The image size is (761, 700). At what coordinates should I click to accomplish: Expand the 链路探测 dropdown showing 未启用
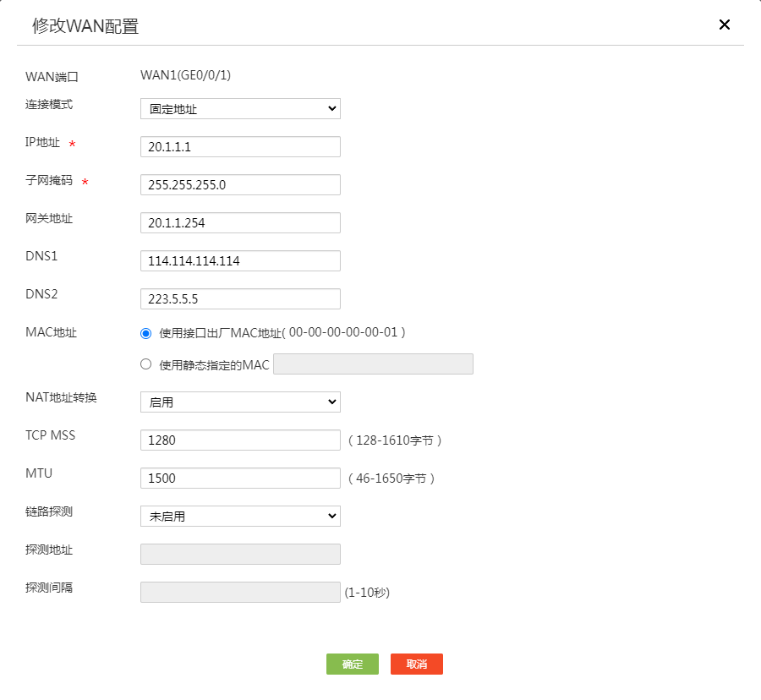240,517
